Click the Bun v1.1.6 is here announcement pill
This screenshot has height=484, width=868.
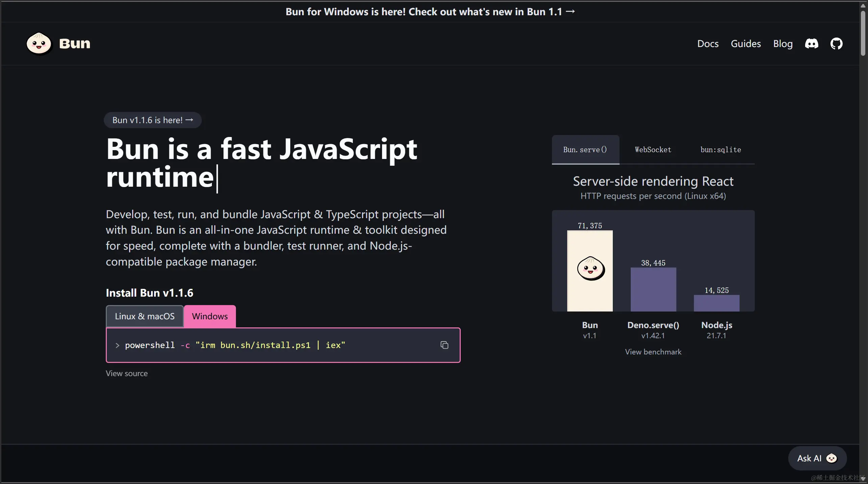tap(152, 120)
